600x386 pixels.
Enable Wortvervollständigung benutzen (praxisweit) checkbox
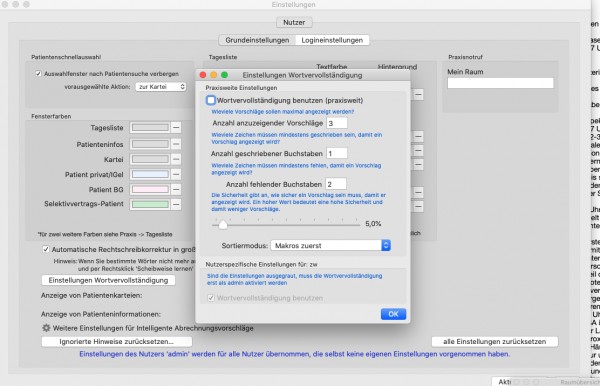(x=210, y=100)
